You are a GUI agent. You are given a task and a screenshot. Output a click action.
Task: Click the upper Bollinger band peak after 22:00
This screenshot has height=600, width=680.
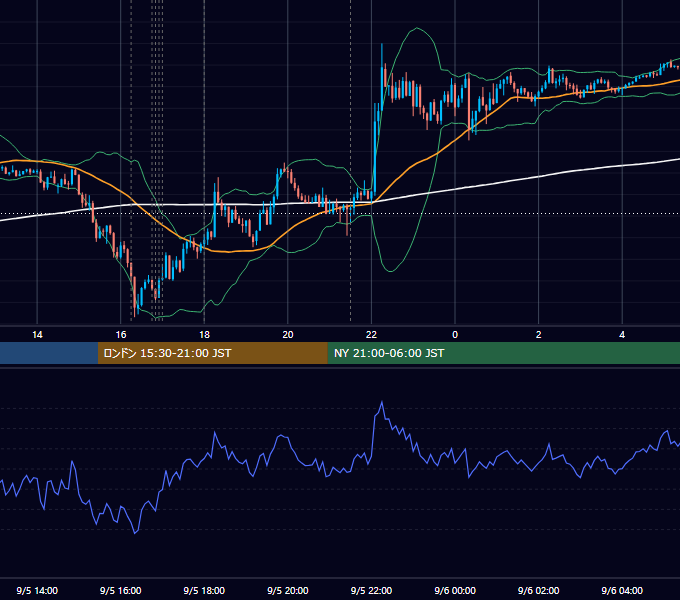click(417, 28)
